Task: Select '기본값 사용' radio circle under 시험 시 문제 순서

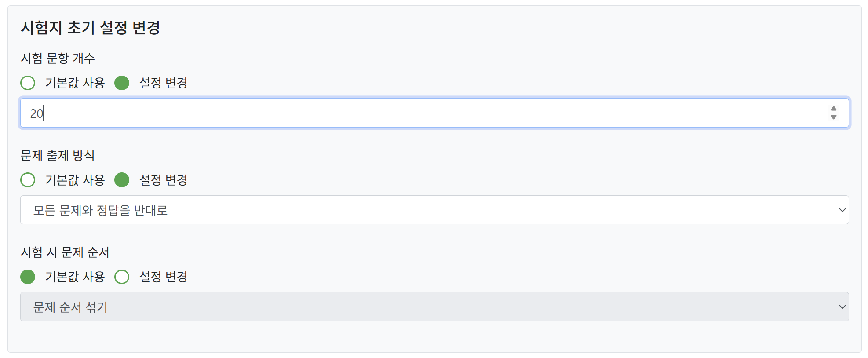Action: 28,277
